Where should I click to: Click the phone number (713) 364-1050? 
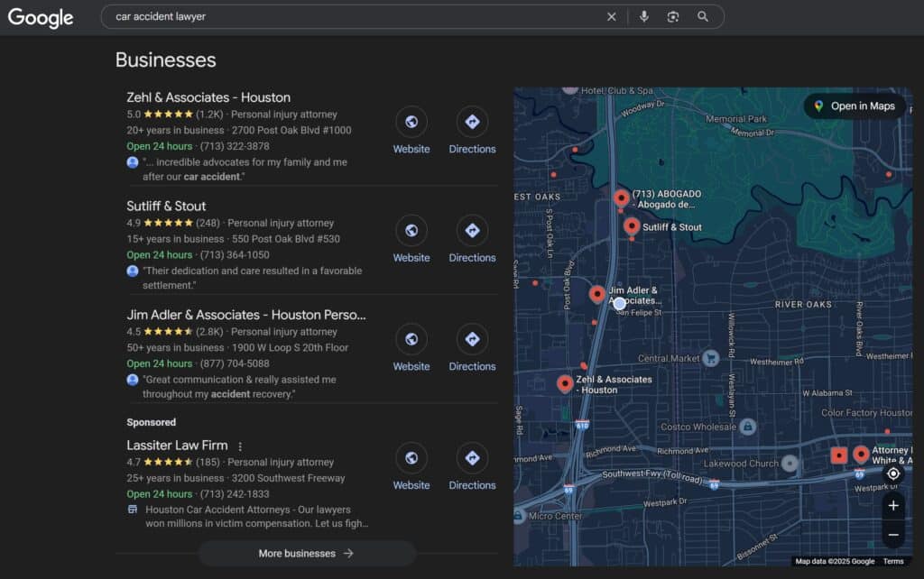click(x=235, y=255)
